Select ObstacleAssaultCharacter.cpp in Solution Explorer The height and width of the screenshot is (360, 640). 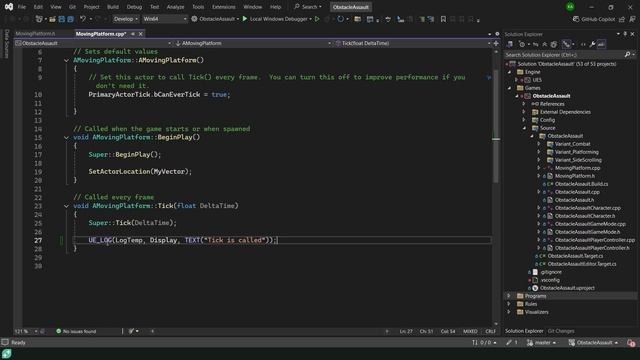click(x=587, y=208)
